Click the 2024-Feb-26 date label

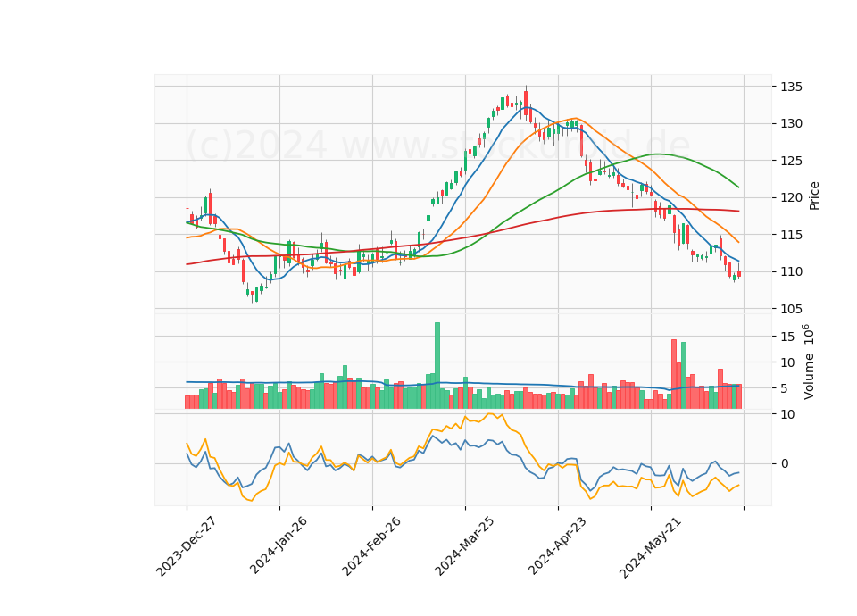pyautogui.click(x=371, y=546)
